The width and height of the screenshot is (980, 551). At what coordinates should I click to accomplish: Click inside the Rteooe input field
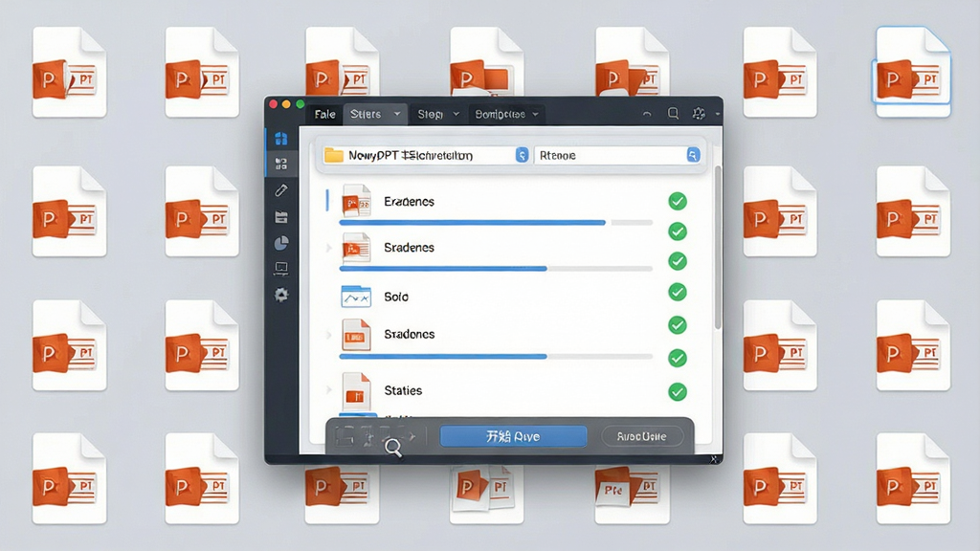[x=617, y=155]
